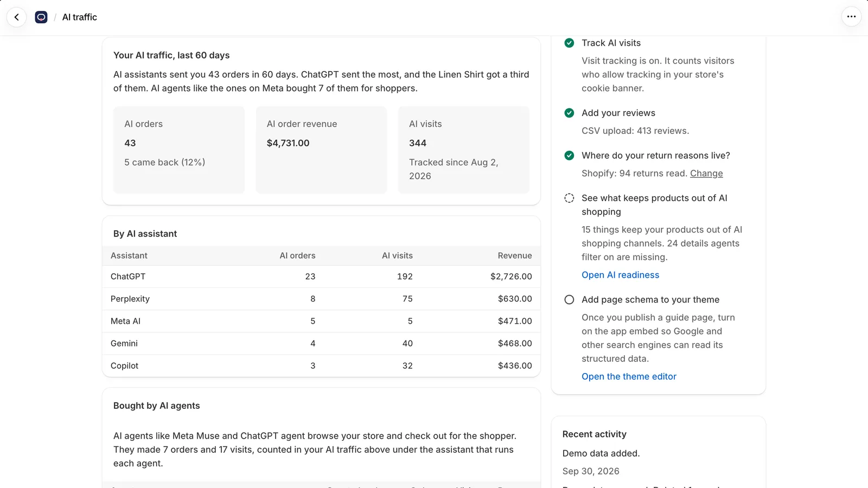868x488 pixels.
Task: Click the 'Your AI traffic, last 60 days' heading
Action: tap(171, 55)
